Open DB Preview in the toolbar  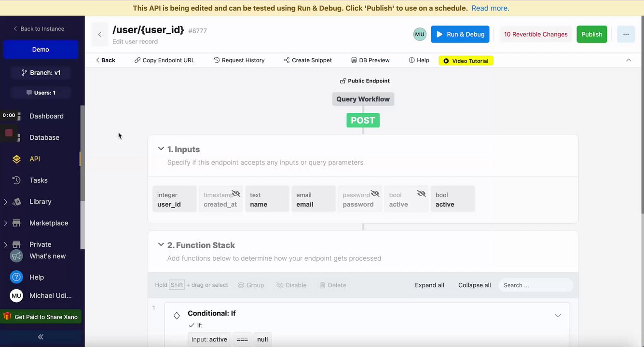tap(370, 60)
